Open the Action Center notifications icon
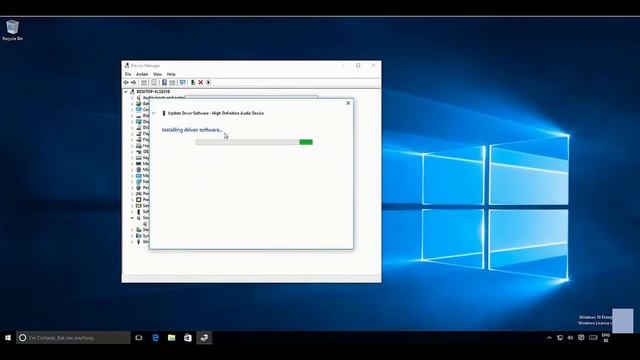640x360 pixels. coord(581,338)
